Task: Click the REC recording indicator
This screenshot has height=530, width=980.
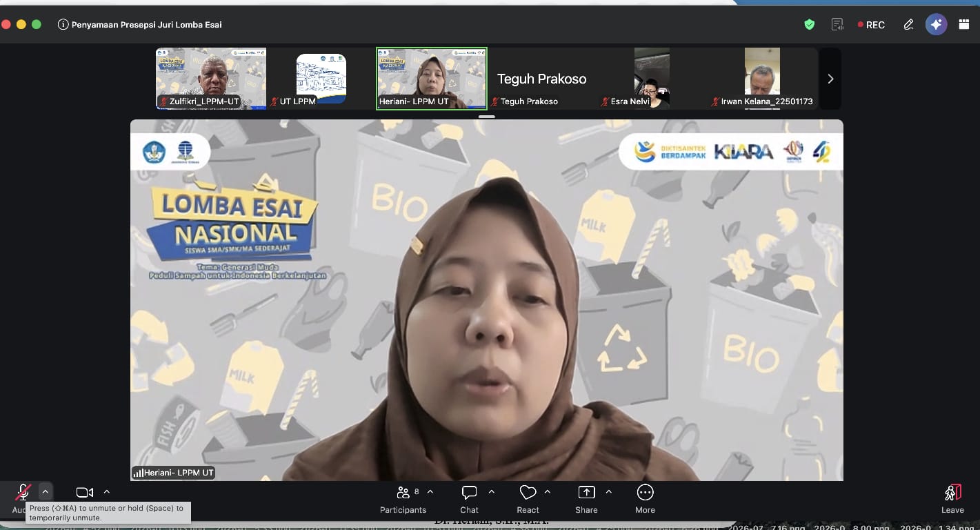Action: [871, 25]
